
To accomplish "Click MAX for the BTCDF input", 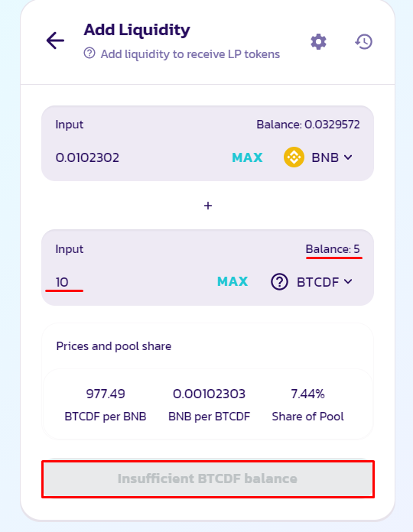I will (233, 281).
